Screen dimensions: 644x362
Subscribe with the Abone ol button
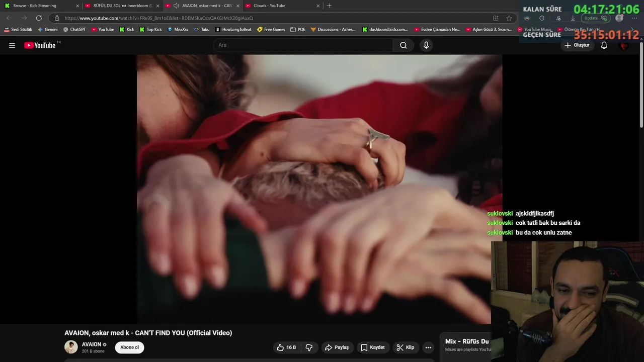(129, 347)
